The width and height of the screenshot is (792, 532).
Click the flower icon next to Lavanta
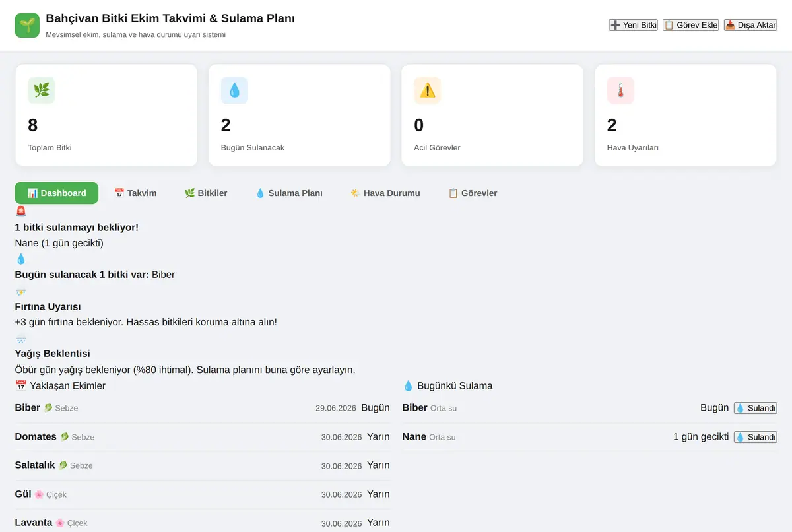point(60,523)
